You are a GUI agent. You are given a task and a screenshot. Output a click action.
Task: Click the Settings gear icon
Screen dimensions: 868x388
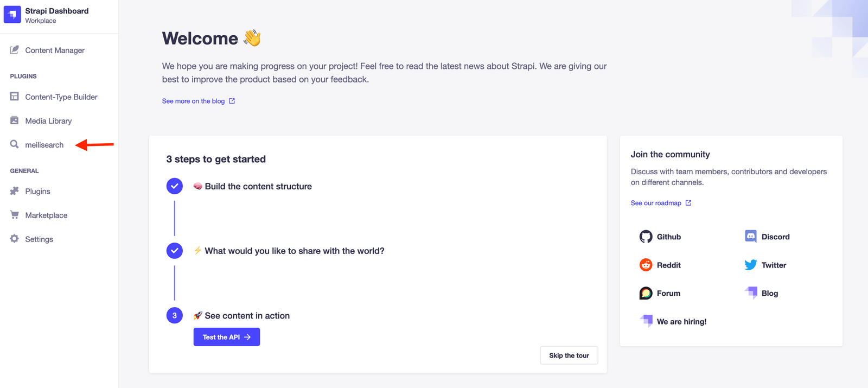click(x=15, y=239)
